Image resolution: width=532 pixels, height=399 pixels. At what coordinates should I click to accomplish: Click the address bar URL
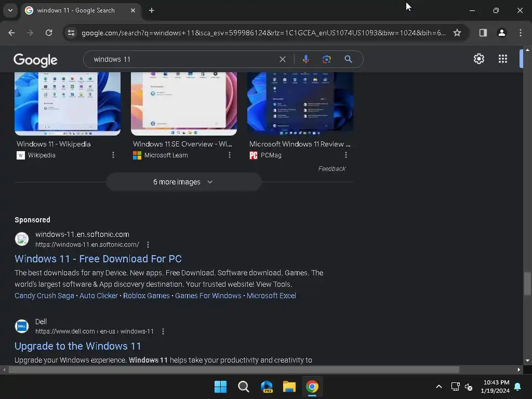pyautogui.click(x=263, y=33)
